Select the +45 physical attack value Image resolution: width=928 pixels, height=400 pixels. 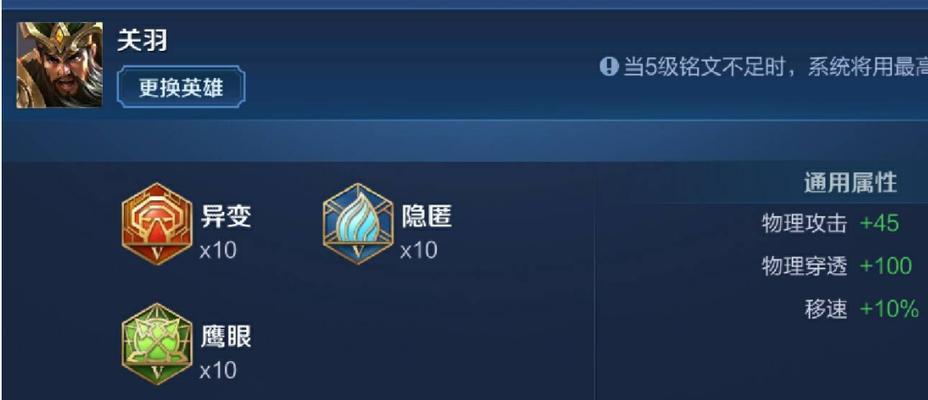[x=879, y=224]
